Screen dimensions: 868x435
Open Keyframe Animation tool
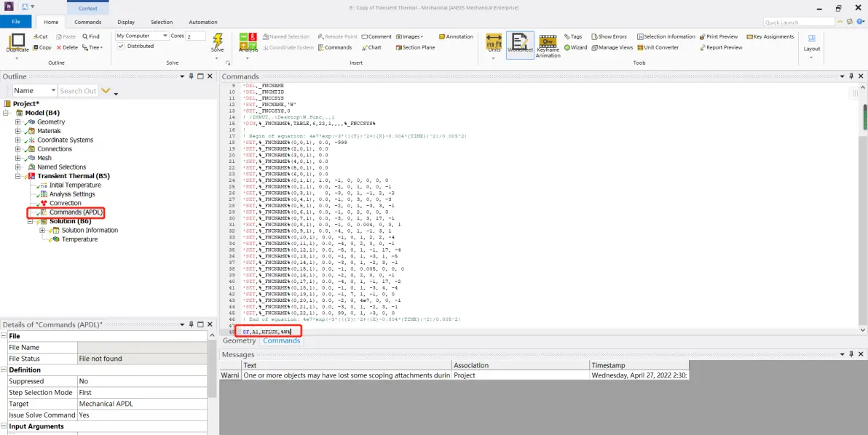coord(548,45)
